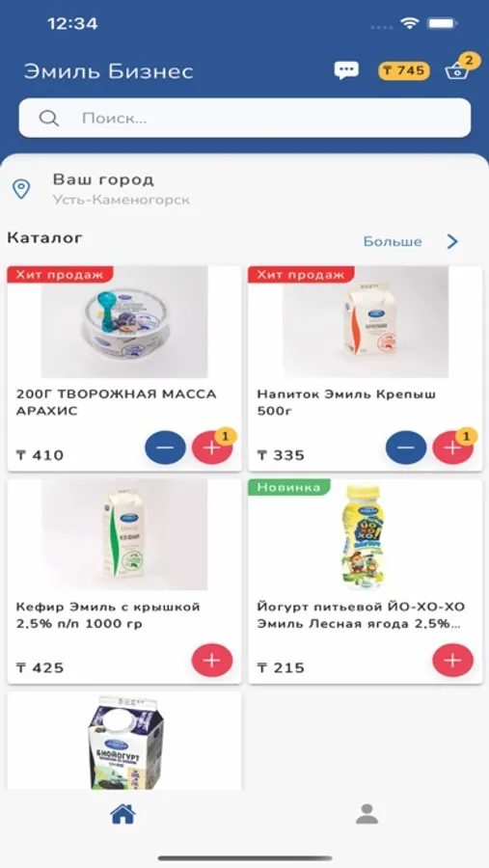Click the Поиск search field

point(245,118)
